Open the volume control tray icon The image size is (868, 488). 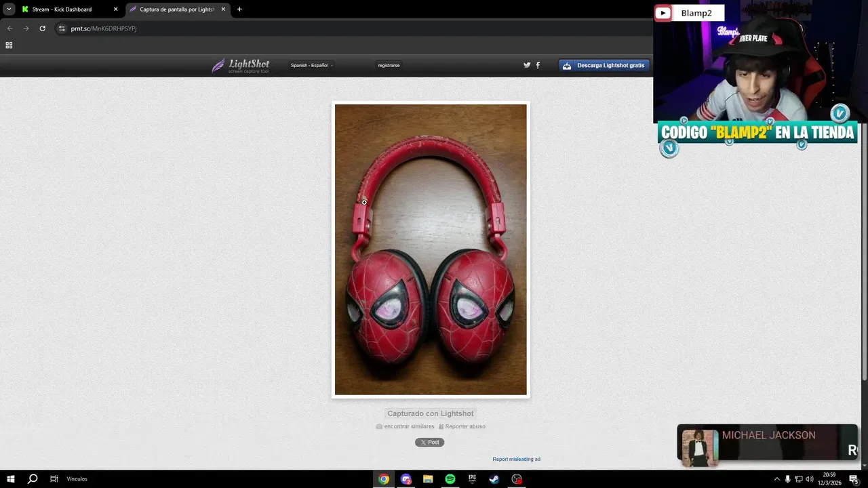pyautogui.click(x=810, y=479)
